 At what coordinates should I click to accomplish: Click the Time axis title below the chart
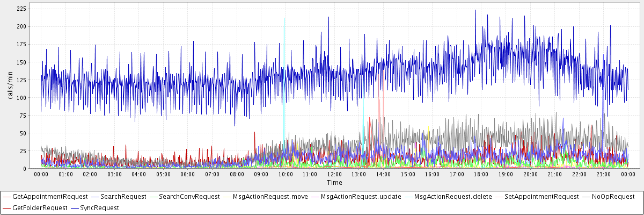coord(334,183)
